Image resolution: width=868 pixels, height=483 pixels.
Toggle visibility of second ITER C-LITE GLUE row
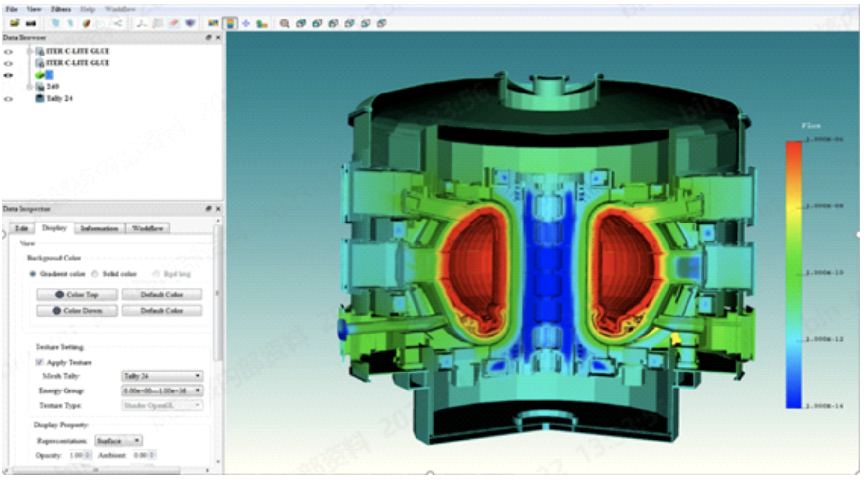point(9,63)
